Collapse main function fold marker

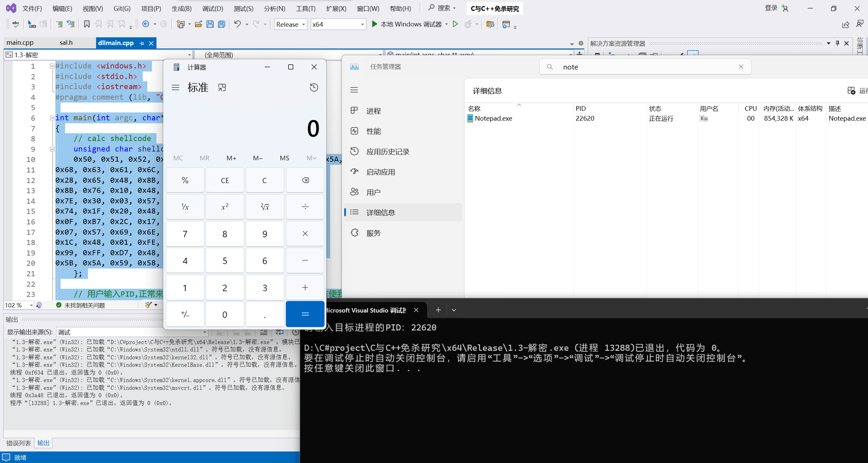(x=52, y=118)
